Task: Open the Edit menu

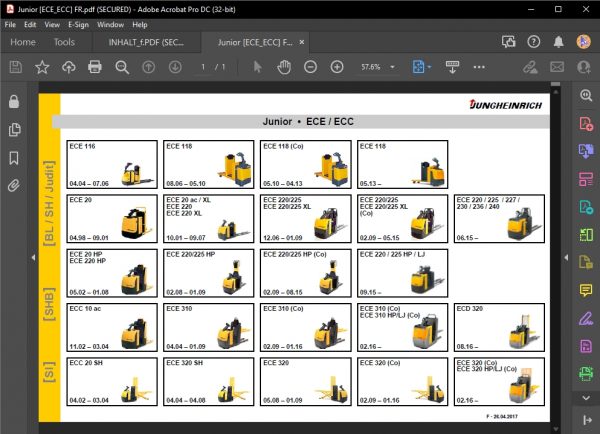Action: tap(30, 25)
